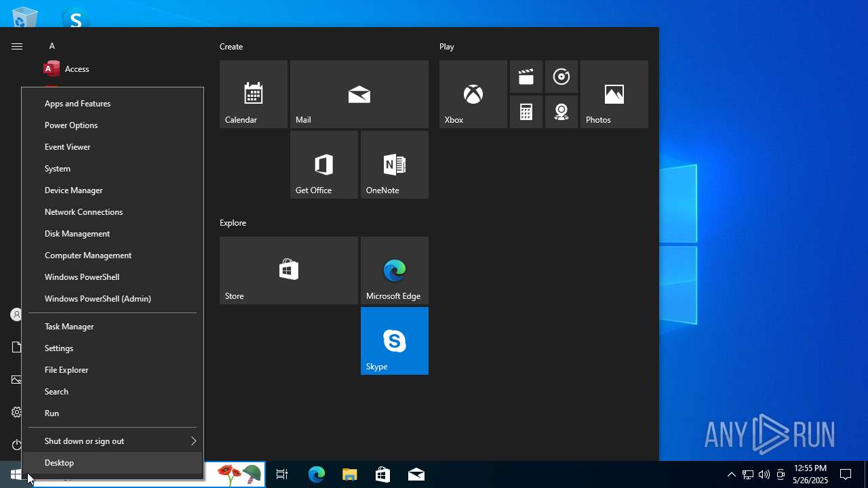Open File Explorer from the taskbar
868x488 pixels.
[x=350, y=474]
